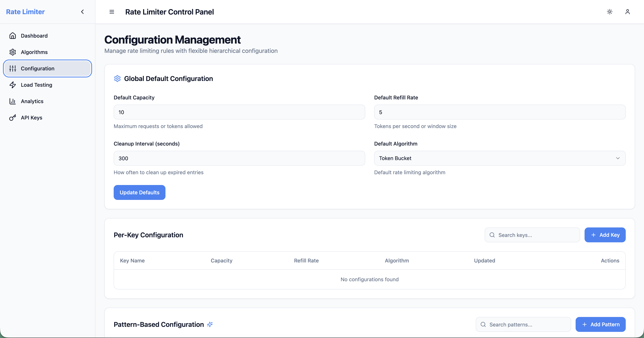Open the user profile icon

pyautogui.click(x=627, y=12)
